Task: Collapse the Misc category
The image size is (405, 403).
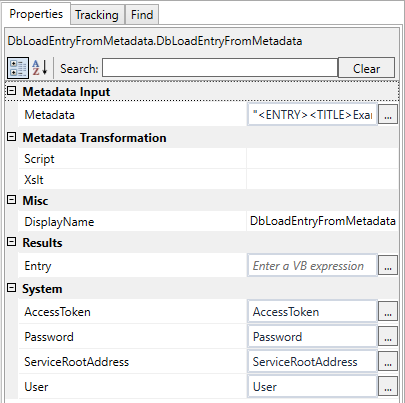Action: pos(12,200)
